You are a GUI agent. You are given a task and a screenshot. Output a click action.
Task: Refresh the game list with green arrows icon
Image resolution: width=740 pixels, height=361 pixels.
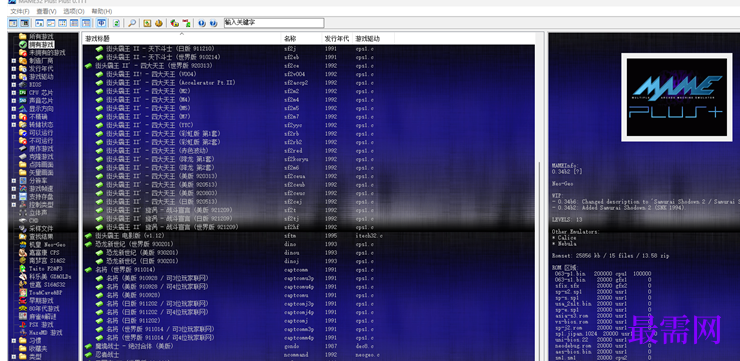click(116, 23)
